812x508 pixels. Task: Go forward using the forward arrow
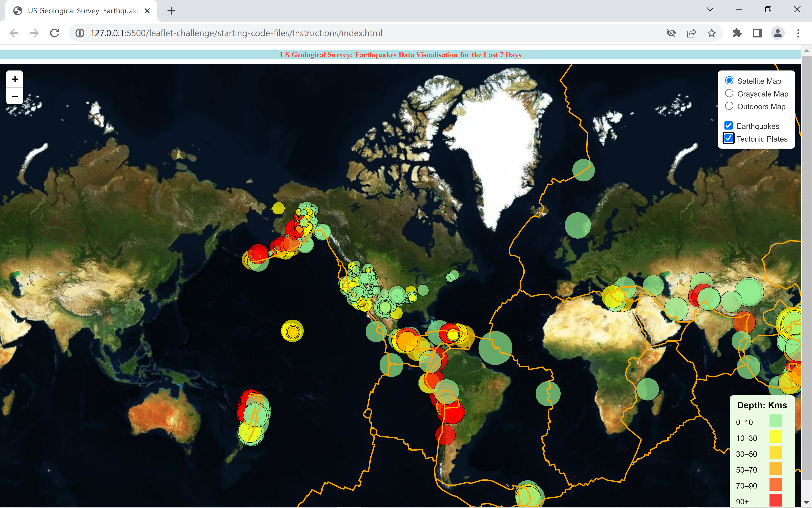pyautogui.click(x=34, y=33)
